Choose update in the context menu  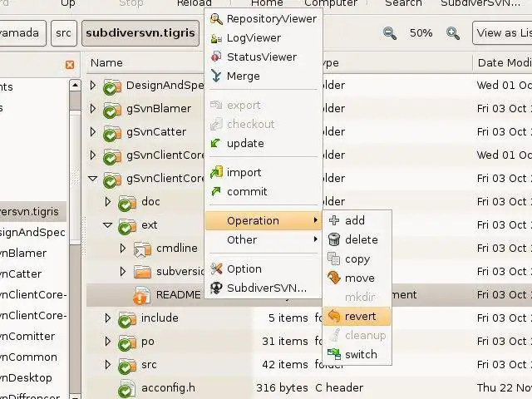(x=264, y=144)
